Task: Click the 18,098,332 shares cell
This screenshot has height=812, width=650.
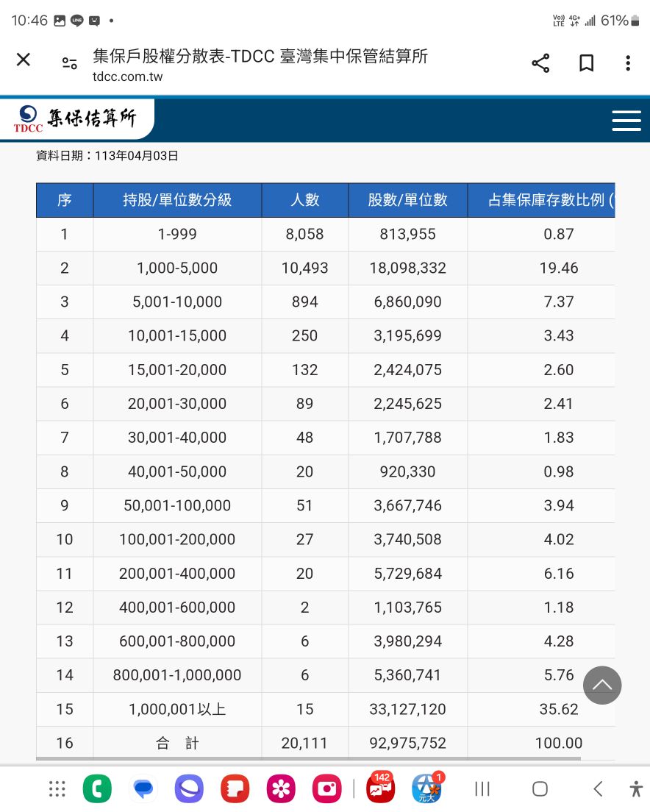Action: tap(408, 268)
